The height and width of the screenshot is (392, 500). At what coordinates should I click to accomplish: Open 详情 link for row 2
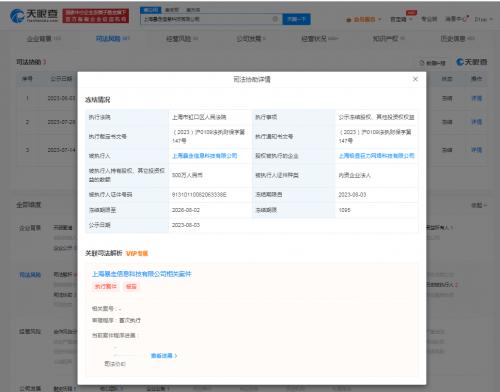(476, 122)
